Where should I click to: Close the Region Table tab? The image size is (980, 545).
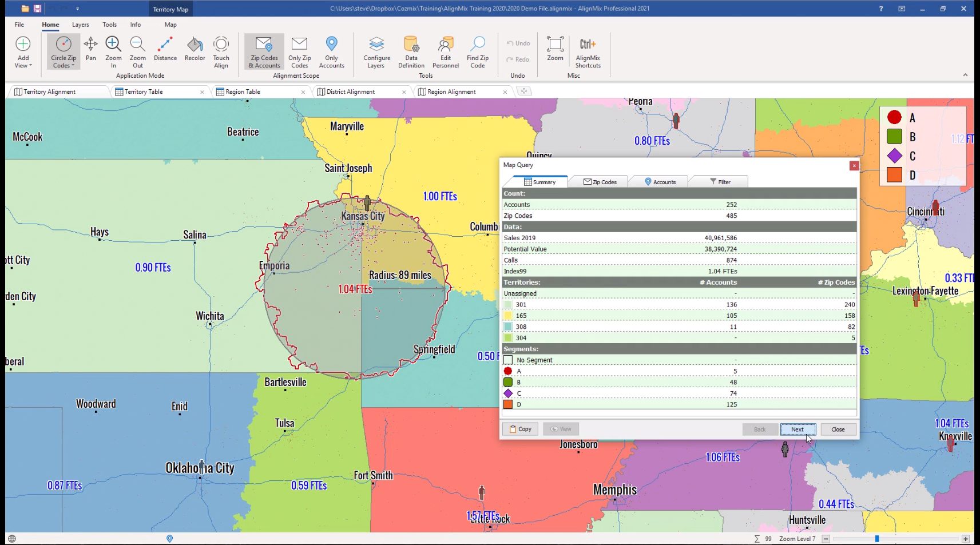[303, 92]
